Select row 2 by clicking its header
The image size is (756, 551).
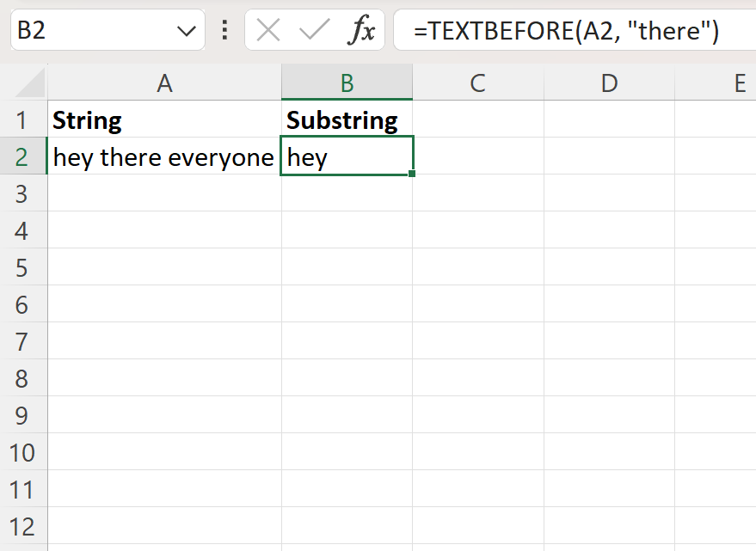pos(23,157)
